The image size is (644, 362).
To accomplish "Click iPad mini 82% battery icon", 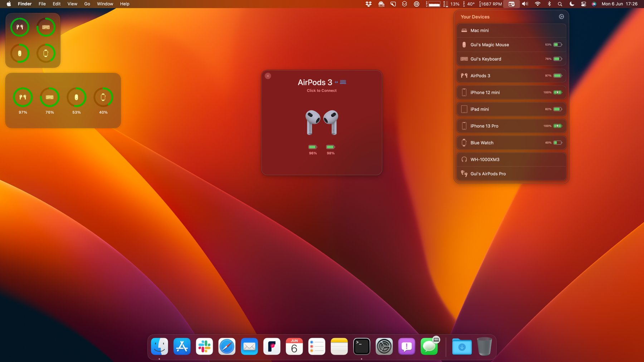I will (x=558, y=109).
